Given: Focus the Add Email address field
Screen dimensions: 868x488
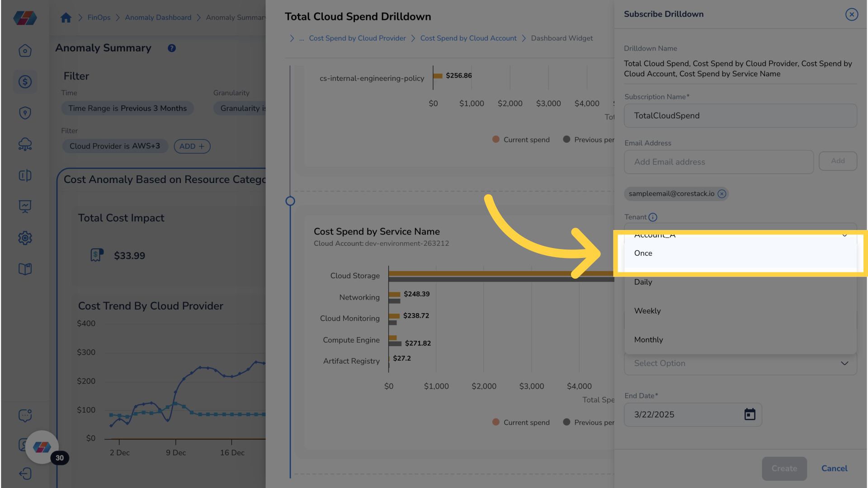Looking at the screenshot, I should pos(719,162).
